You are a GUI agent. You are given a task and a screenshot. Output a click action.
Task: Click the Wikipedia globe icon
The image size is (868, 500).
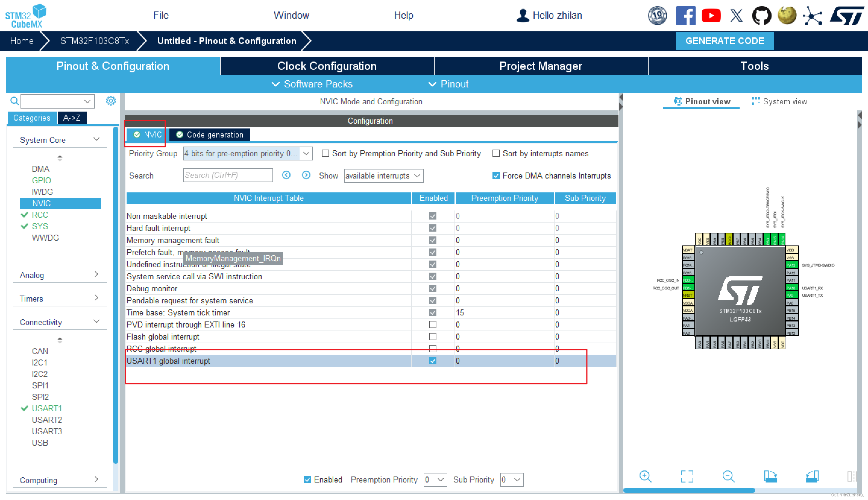pos(787,15)
